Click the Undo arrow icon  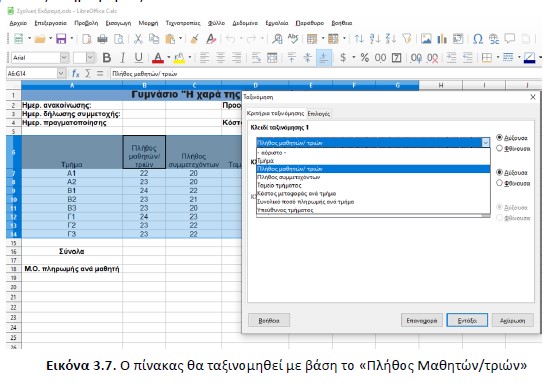pos(231,39)
